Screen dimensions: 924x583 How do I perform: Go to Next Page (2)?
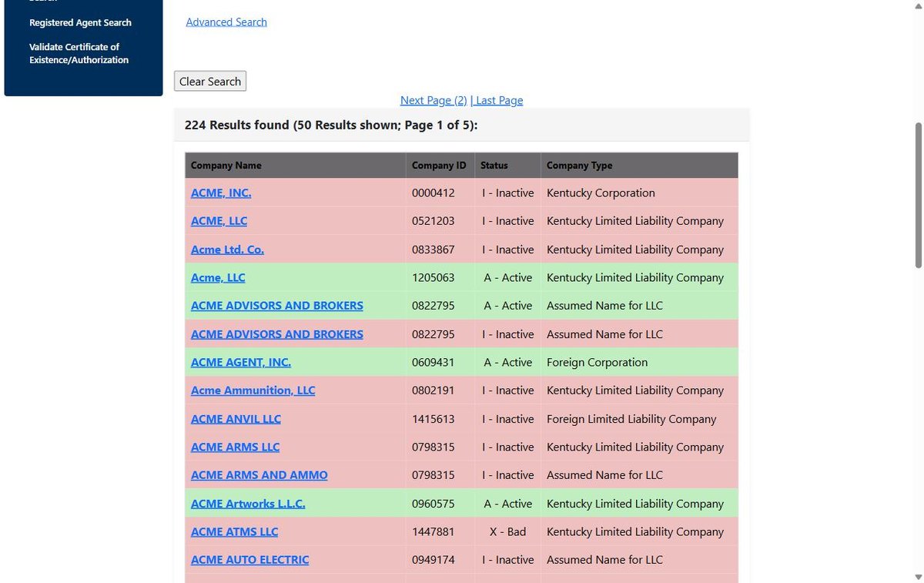pos(434,100)
